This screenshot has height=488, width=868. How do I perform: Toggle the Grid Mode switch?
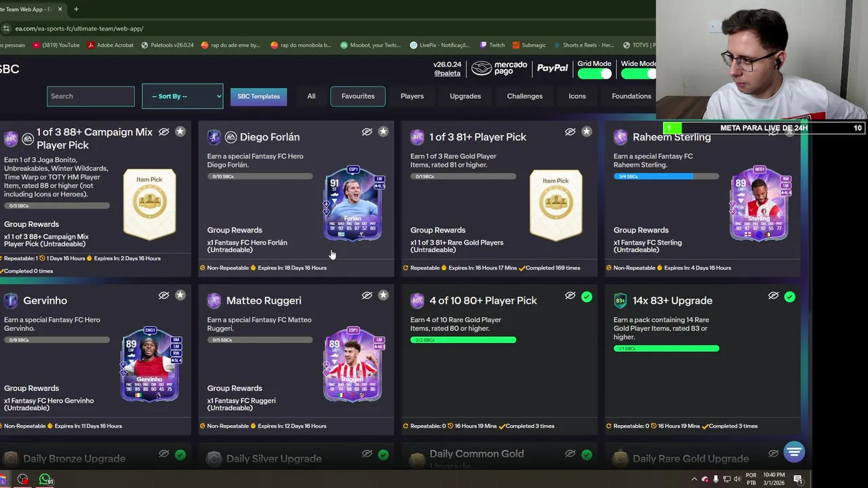[x=595, y=74]
